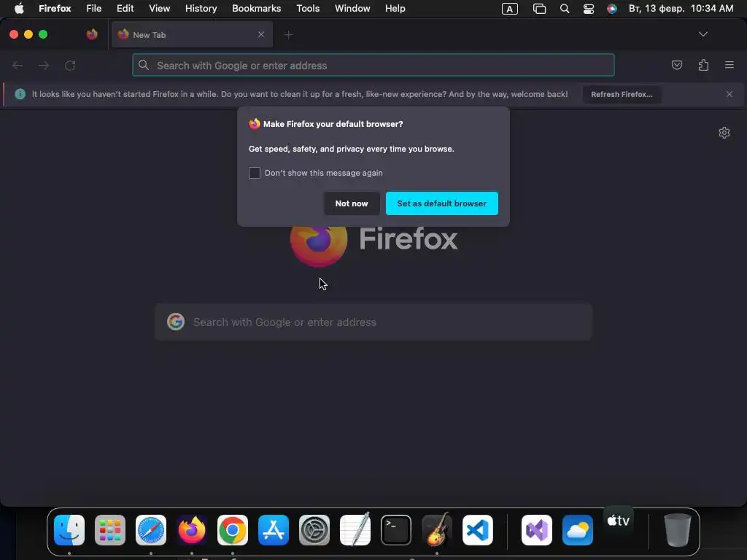747x560 pixels.
Task: Click the Refresh Firefox… button
Action: [x=622, y=94]
